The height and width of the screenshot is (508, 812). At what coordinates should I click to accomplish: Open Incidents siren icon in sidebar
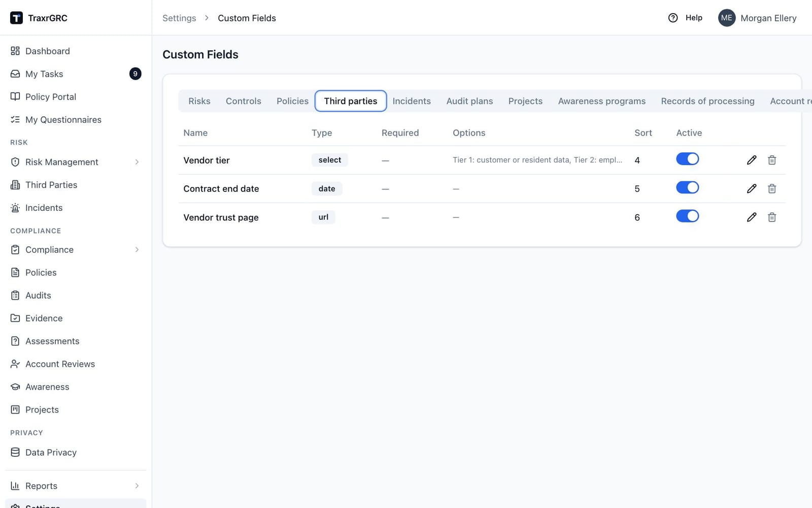(15, 208)
